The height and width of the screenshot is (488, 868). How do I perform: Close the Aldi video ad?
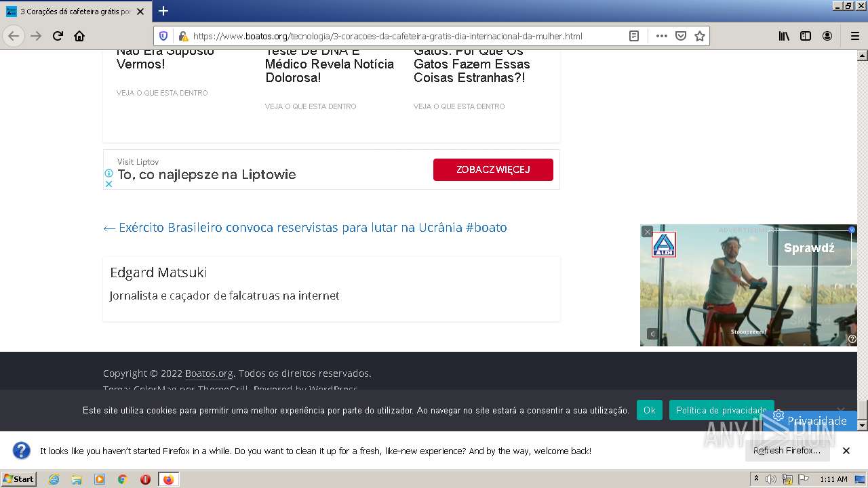tap(647, 232)
